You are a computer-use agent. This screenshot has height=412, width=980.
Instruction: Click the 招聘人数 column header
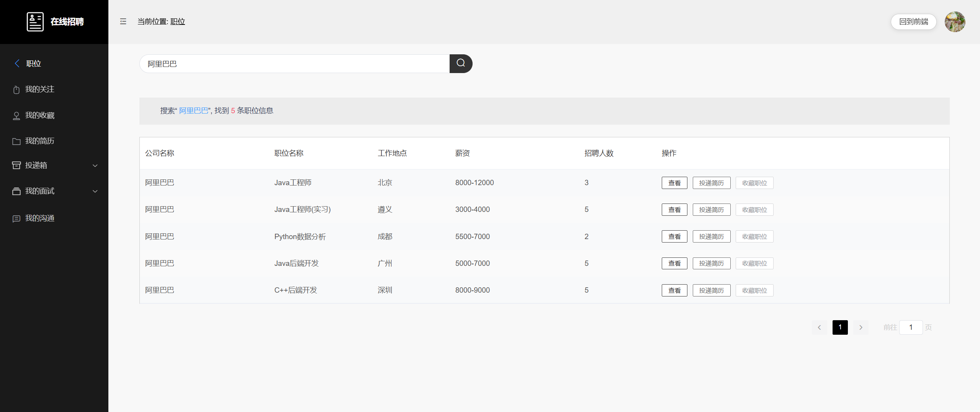599,153
